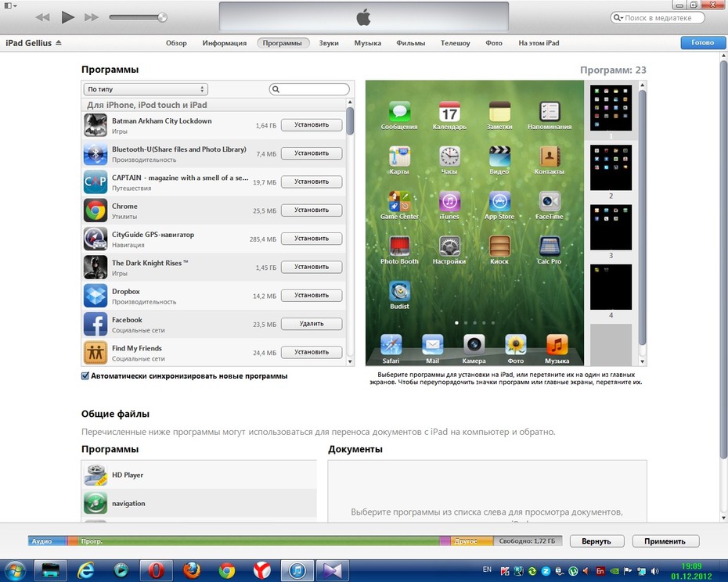Image resolution: width=728 pixels, height=582 pixels.
Task: Select the Facebook app icon in list
Action: click(96, 324)
